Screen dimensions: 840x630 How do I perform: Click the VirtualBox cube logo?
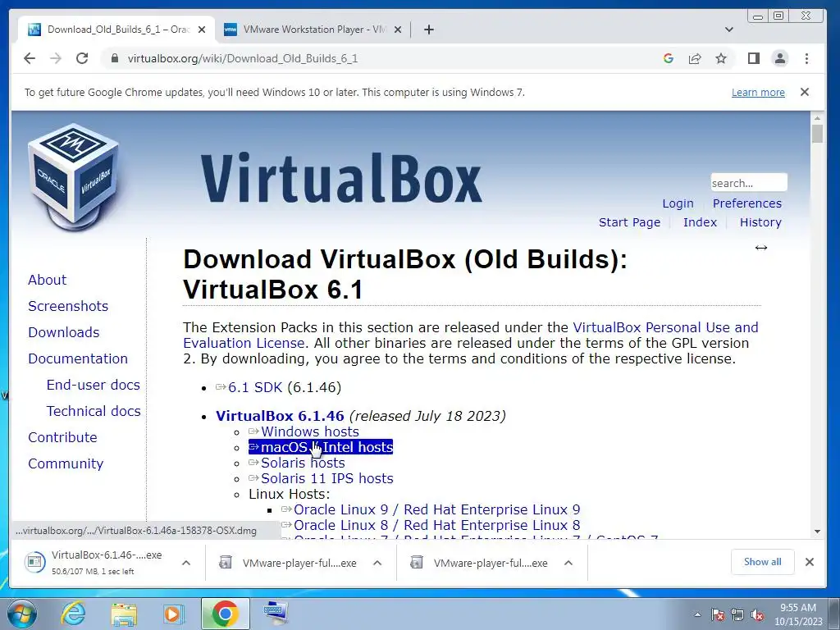click(73, 177)
